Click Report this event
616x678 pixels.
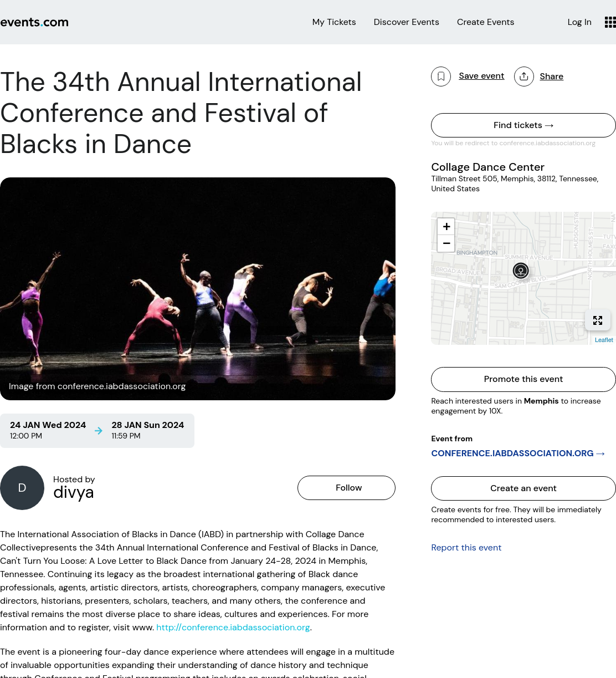pyautogui.click(x=466, y=548)
